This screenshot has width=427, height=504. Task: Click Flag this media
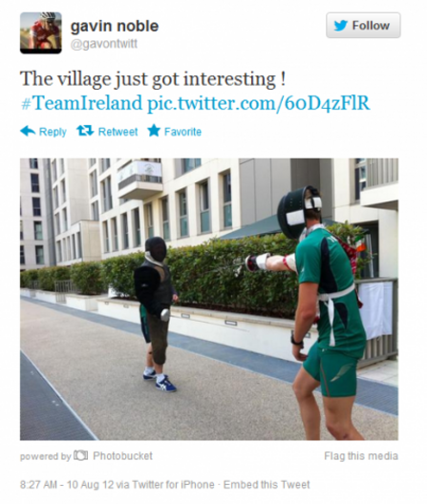click(x=361, y=455)
